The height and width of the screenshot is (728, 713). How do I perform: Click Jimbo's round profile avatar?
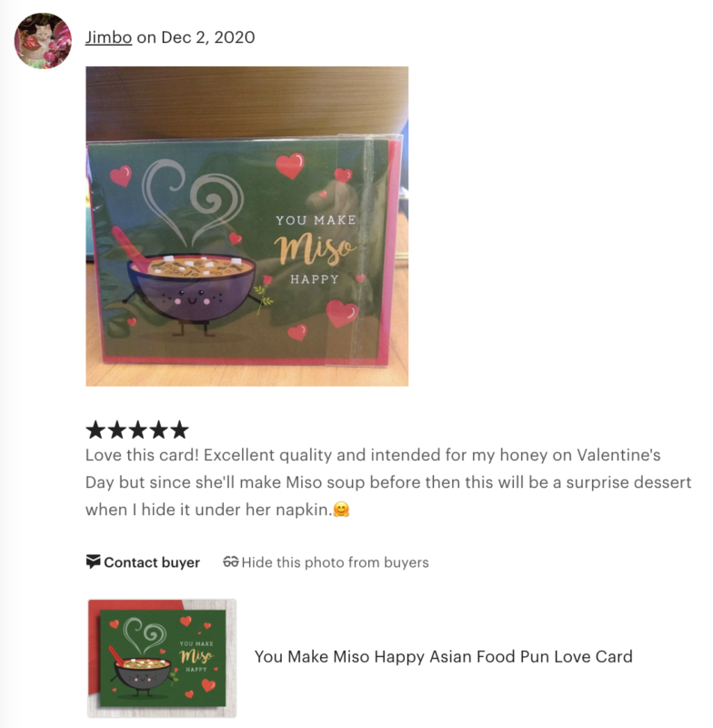click(x=43, y=41)
